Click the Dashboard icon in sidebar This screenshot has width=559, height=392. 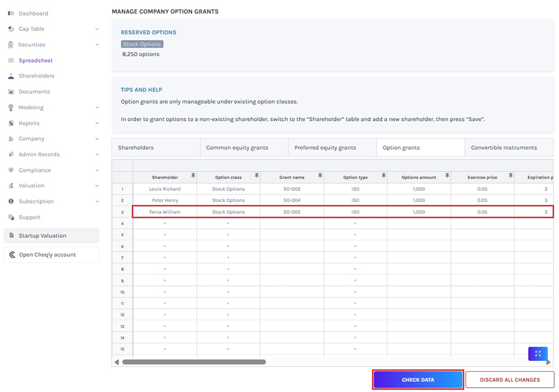click(x=11, y=13)
